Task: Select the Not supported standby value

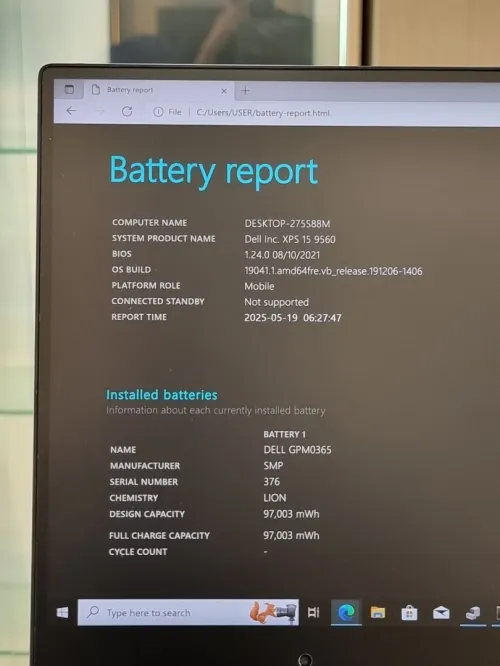Action: pos(277,302)
